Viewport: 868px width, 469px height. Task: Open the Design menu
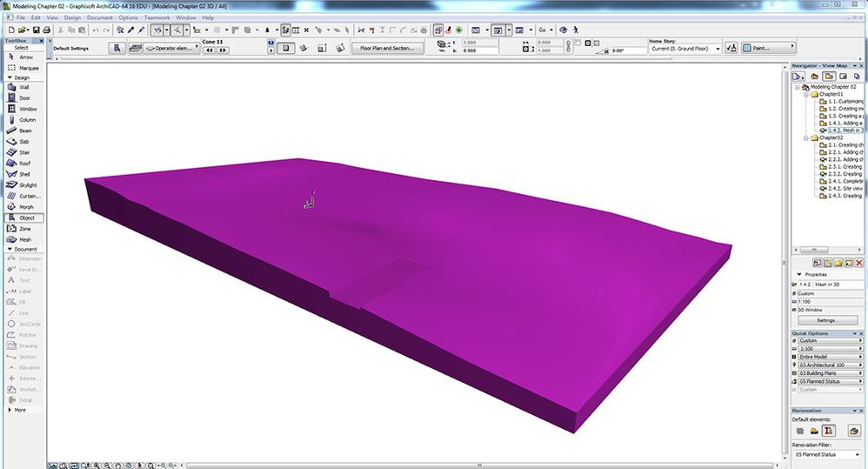pos(72,17)
